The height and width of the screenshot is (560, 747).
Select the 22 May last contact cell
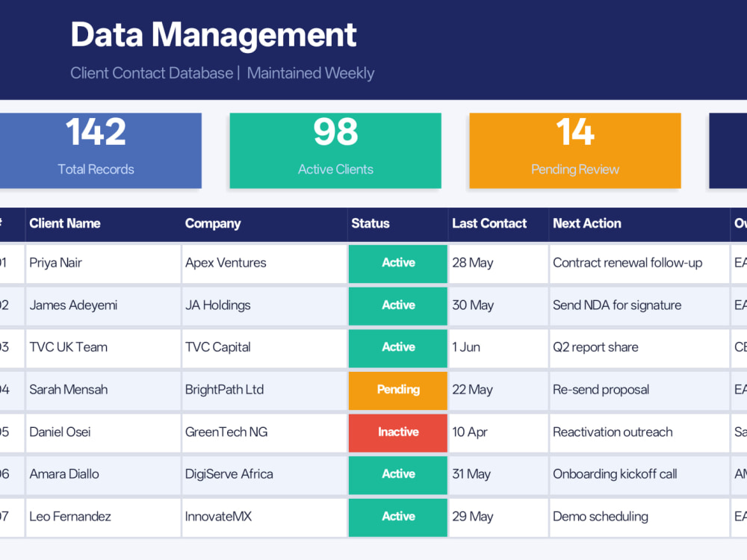tap(498, 390)
